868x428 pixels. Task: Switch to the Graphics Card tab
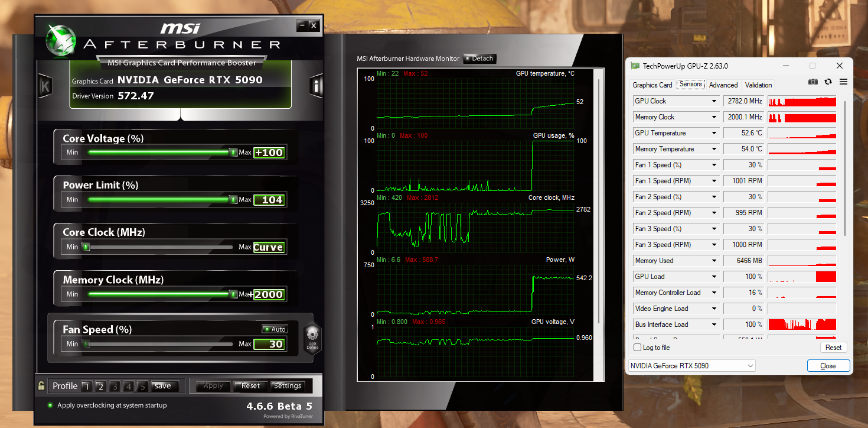652,85
